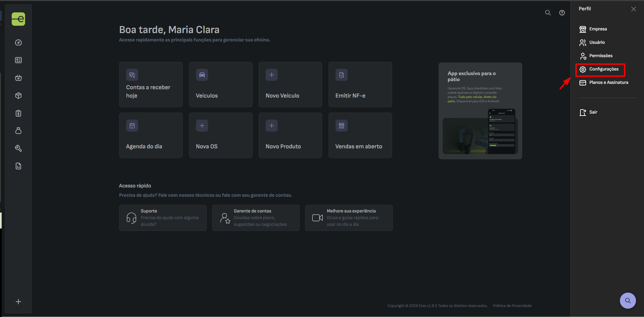This screenshot has height=317, width=644.
Task: Open the Veículos card
Action: (x=221, y=85)
